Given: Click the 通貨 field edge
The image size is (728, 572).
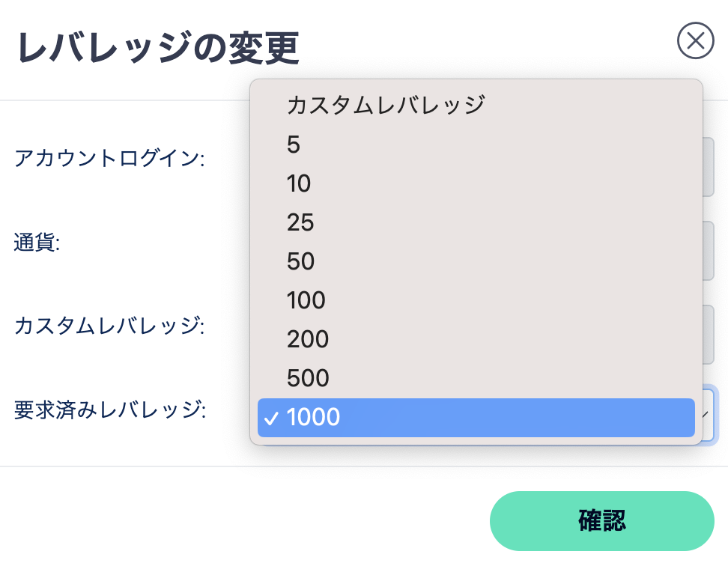Looking at the screenshot, I should (709, 250).
